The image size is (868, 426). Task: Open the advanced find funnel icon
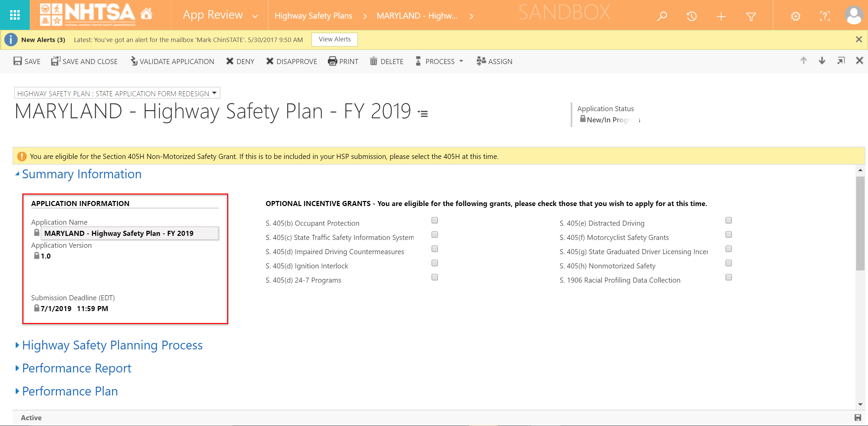click(x=751, y=16)
